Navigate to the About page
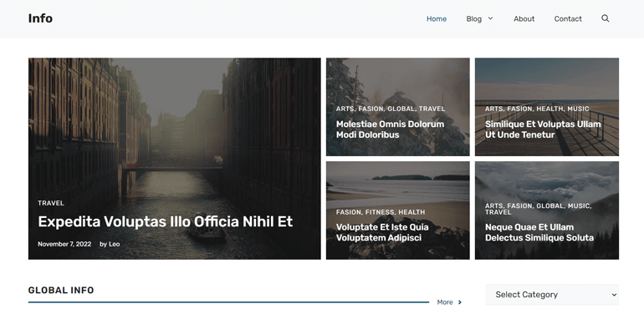The image size is (644, 314). pyautogui.click(x=524, y=19)
